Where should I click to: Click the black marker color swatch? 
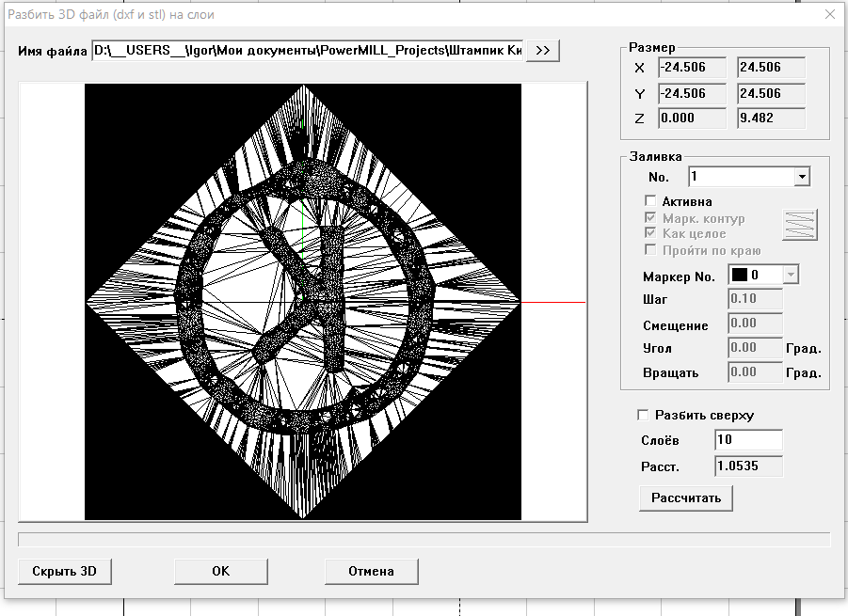[x=740, y=276]
